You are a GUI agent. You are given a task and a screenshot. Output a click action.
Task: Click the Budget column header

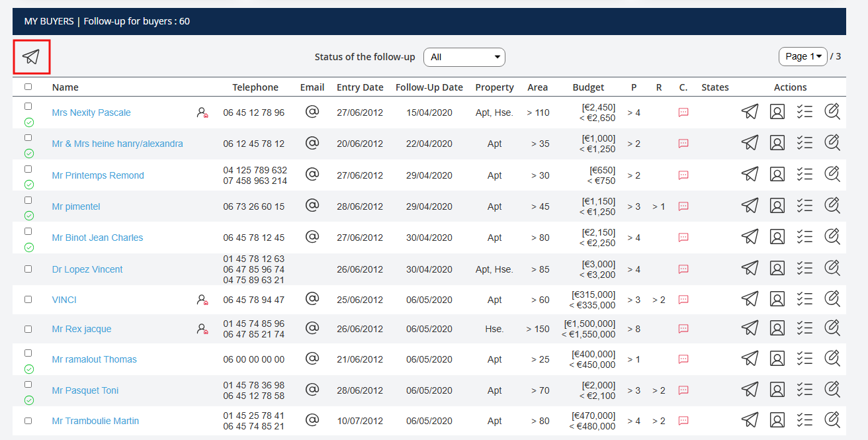click(x=588, y=87)
